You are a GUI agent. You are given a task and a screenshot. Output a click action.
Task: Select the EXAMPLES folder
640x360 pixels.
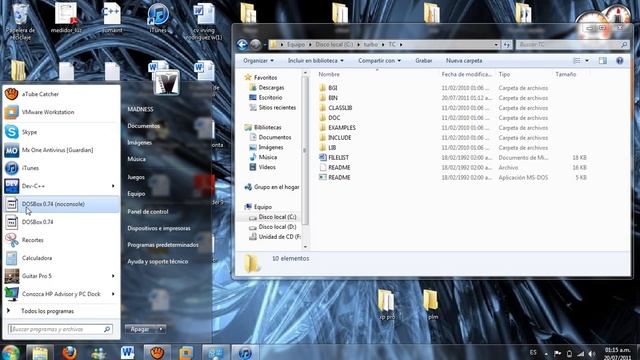[x=342, y=128]
